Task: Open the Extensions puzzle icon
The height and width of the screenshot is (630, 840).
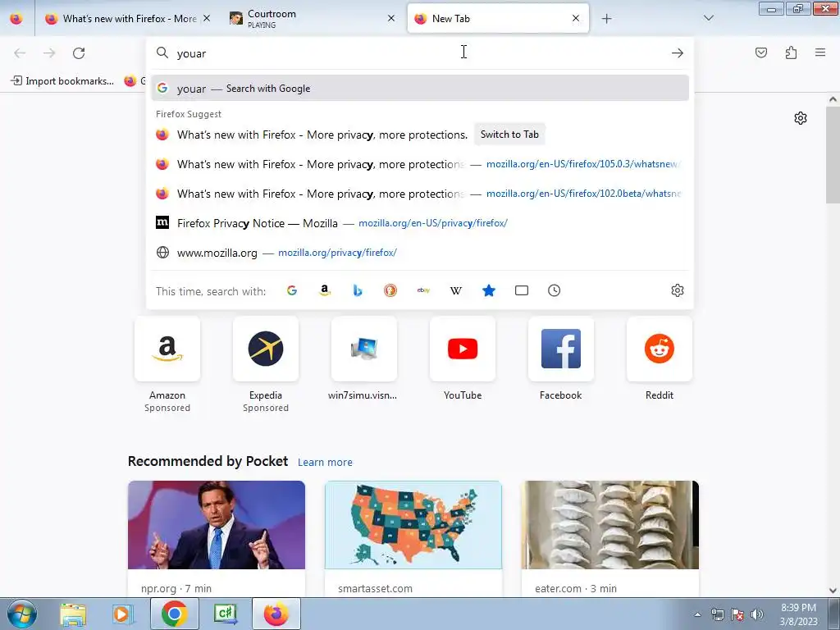Action: pos(791,52)
